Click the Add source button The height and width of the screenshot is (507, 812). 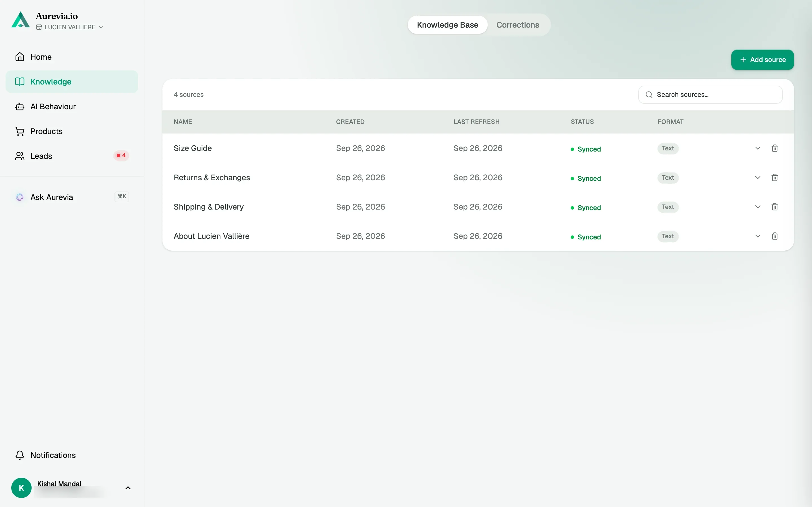(x=762, y=60)
